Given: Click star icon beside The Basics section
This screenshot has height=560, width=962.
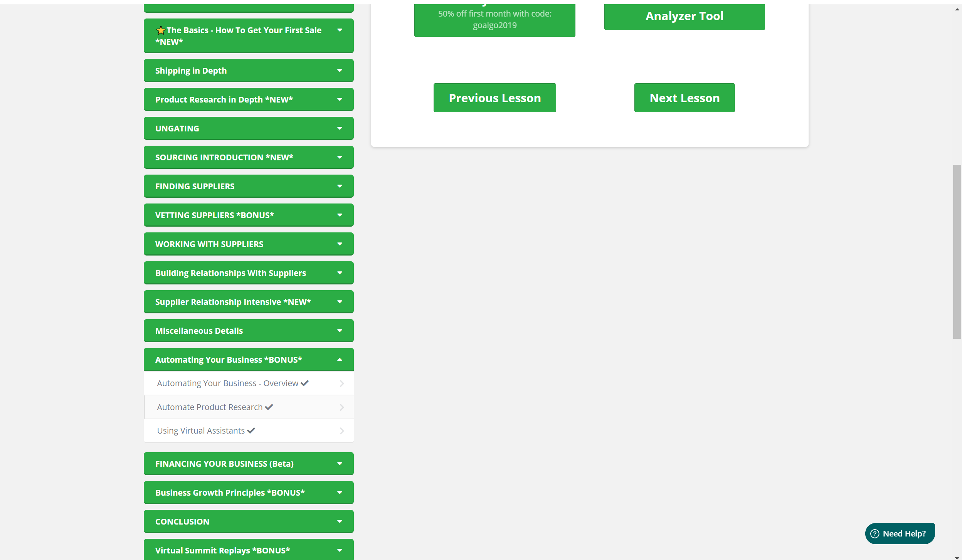Looking at the screenshot, I should point(161,30).
